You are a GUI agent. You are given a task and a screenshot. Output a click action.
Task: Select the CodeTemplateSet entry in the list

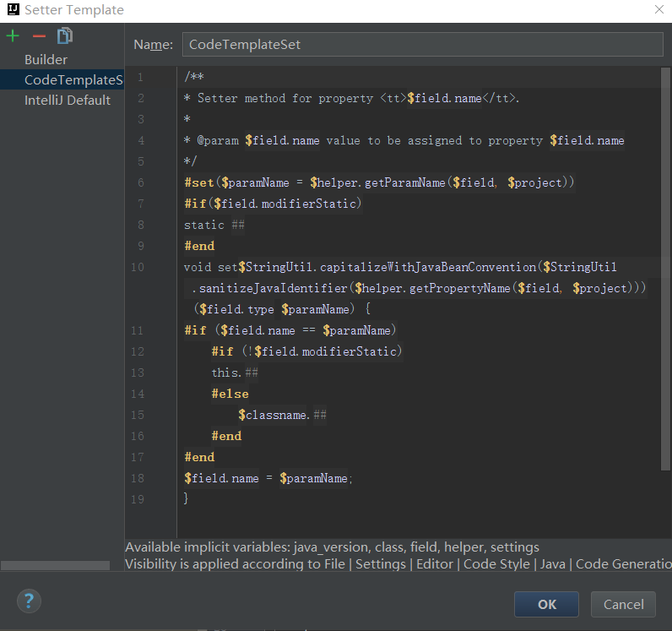73,79
